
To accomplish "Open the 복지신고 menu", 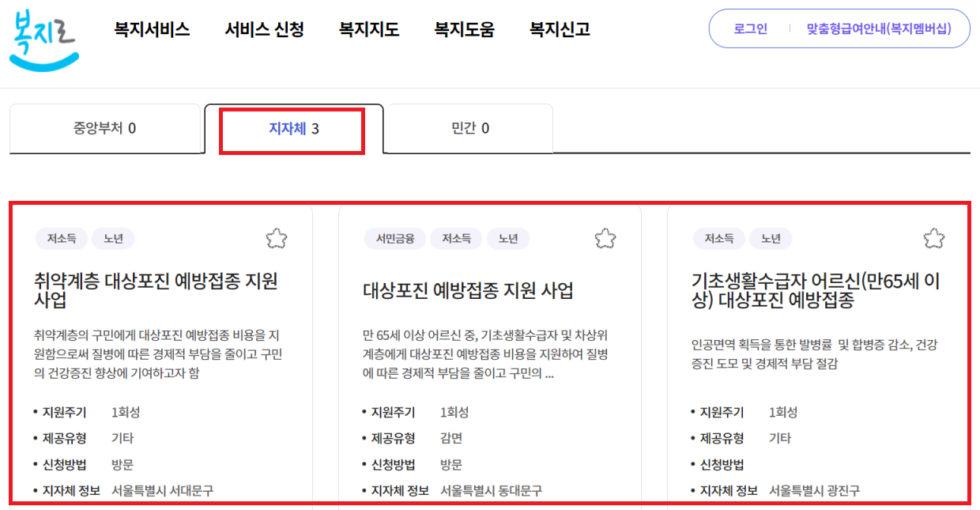I will coord(558,29).
